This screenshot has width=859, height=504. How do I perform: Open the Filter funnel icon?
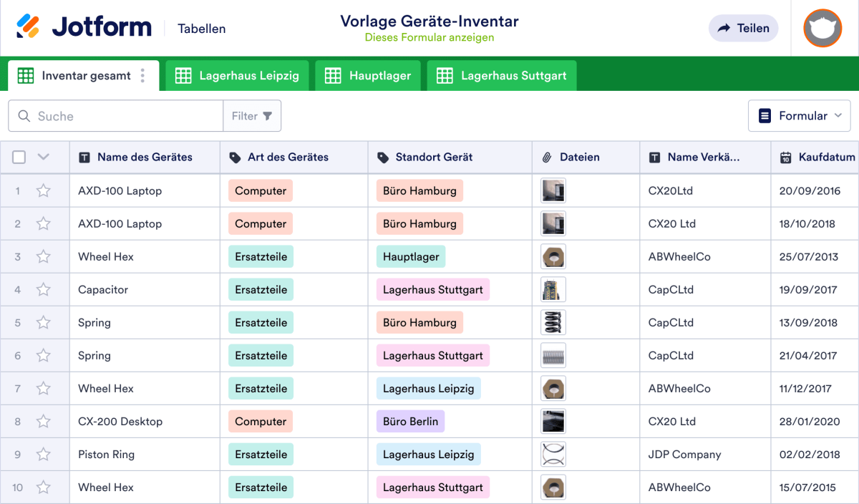[266, 115]
